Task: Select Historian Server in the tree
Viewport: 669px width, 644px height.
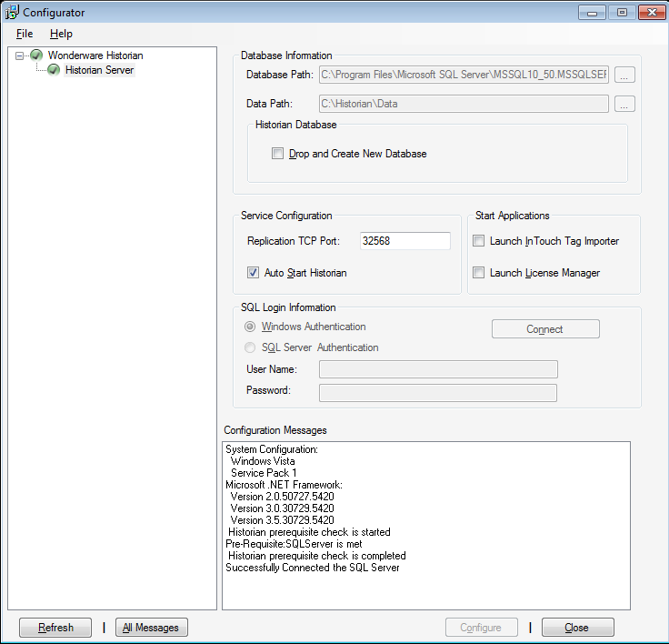Action: coord(99,70)
